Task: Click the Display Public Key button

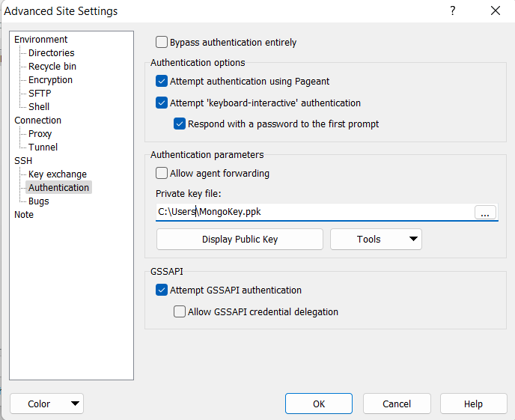Action: (x=240, y=240)
